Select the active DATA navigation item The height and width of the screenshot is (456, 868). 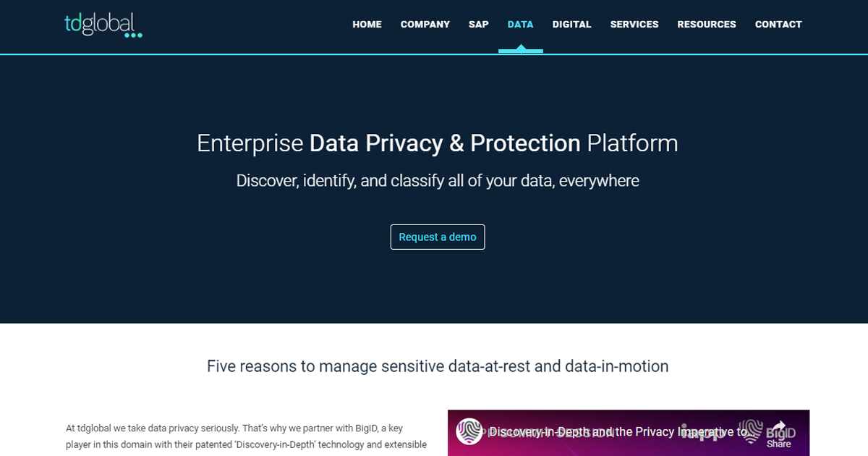520,24
